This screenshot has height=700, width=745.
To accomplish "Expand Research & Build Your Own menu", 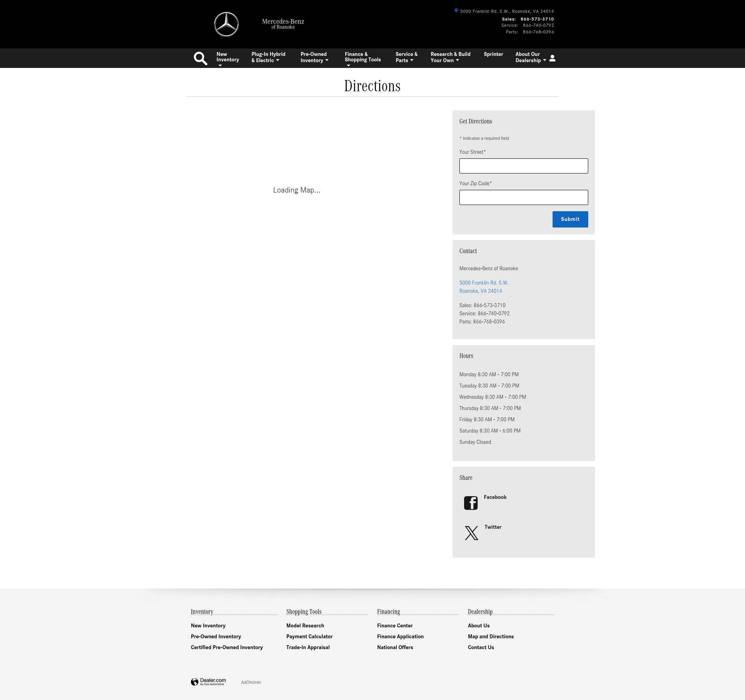I will [x=450, y=57].
